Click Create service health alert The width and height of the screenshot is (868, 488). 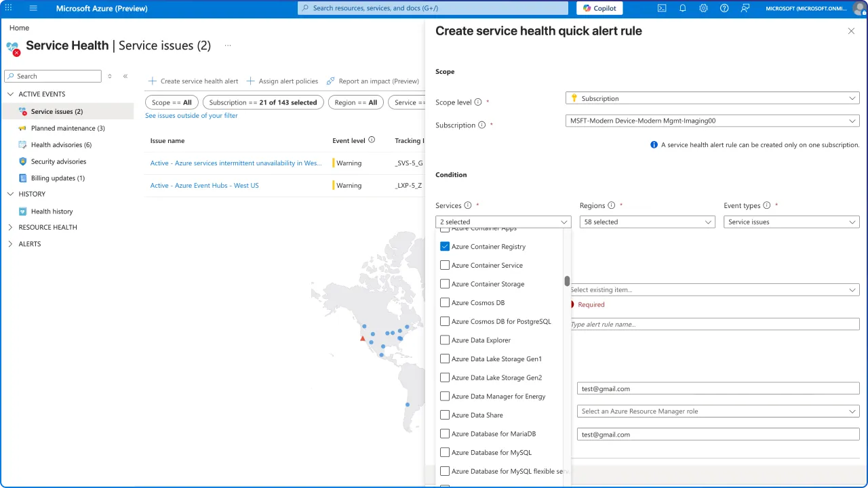click(199, 81)
